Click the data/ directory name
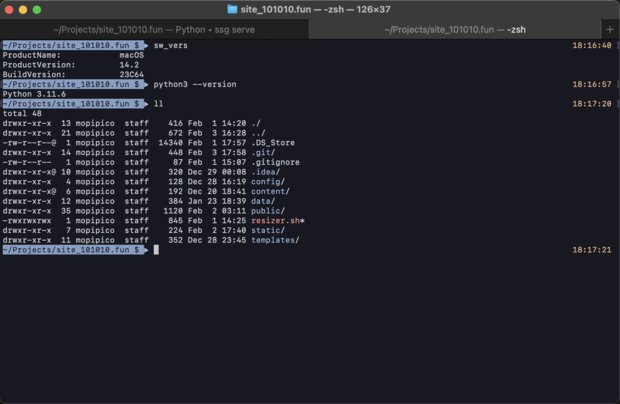 point(263,201)
